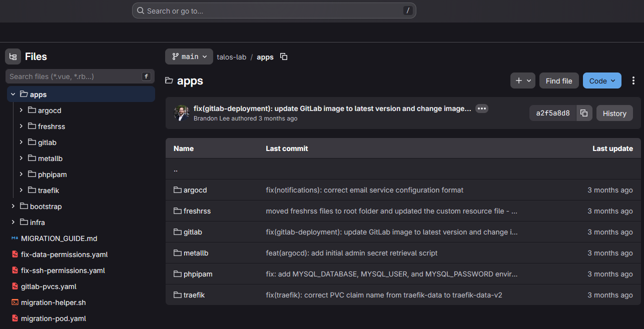Open metallb folder name in table

(x=196, y=253)
